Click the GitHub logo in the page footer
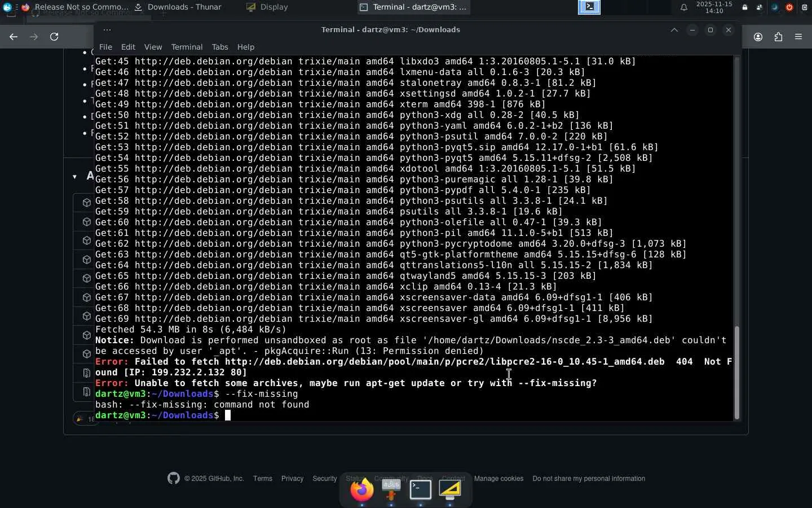This screenshot has height=508, width=812. (x=174, y=478)
